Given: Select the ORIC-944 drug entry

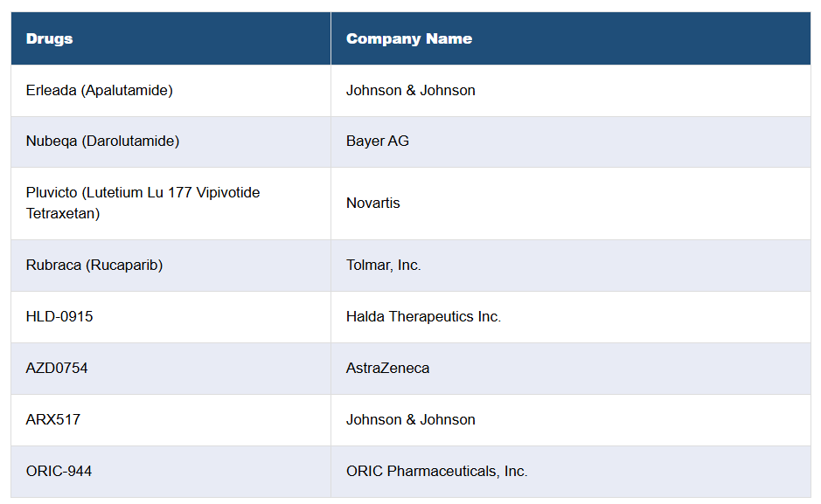Looking at the screenshot, I should (59, 471).
